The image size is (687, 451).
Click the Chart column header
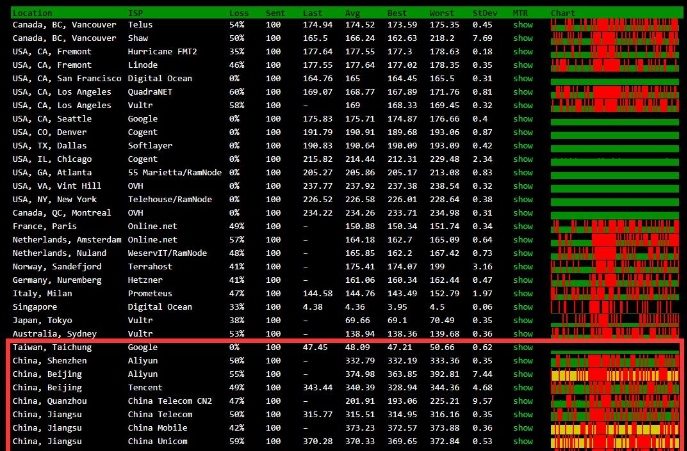[x=563, y=13]
